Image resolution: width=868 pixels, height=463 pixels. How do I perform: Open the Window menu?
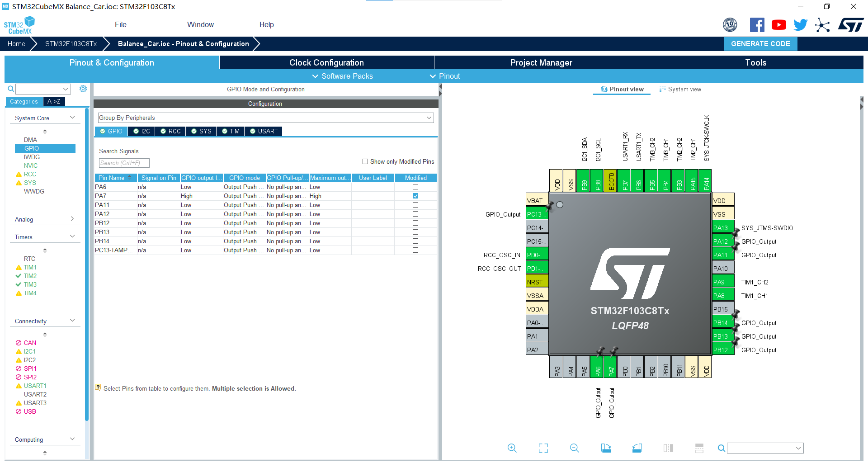(200, 25)
